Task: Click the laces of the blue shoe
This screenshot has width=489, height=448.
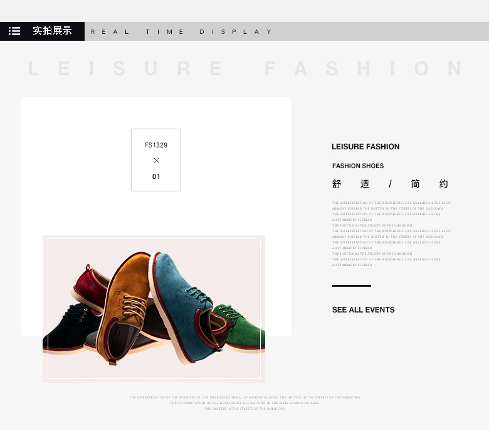Action: click(197, 294)
